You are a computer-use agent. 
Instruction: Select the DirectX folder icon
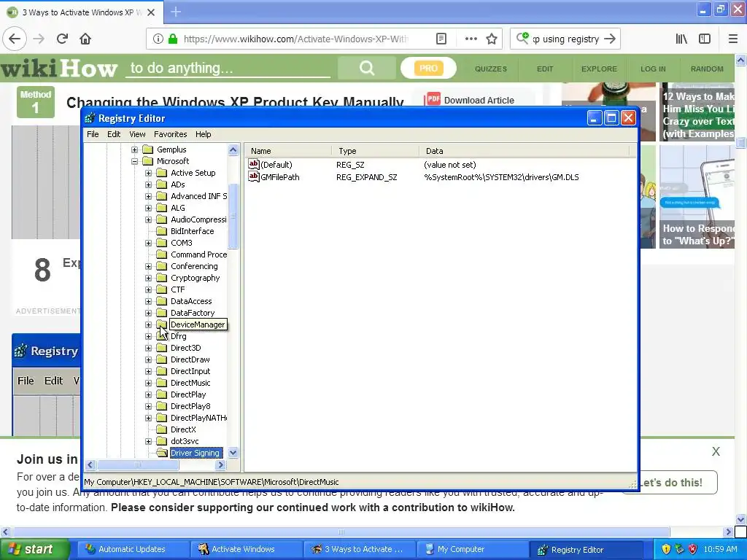(x=162, y=429)
